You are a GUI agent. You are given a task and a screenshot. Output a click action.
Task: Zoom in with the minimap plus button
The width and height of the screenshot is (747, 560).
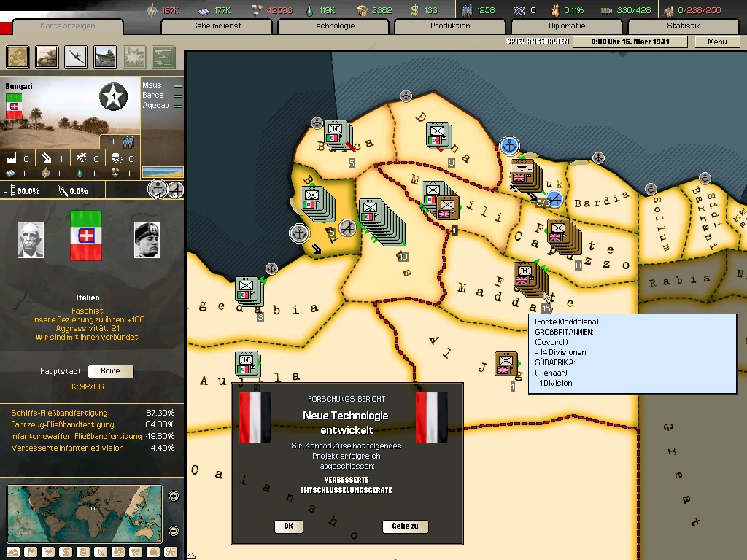point(174,497)
